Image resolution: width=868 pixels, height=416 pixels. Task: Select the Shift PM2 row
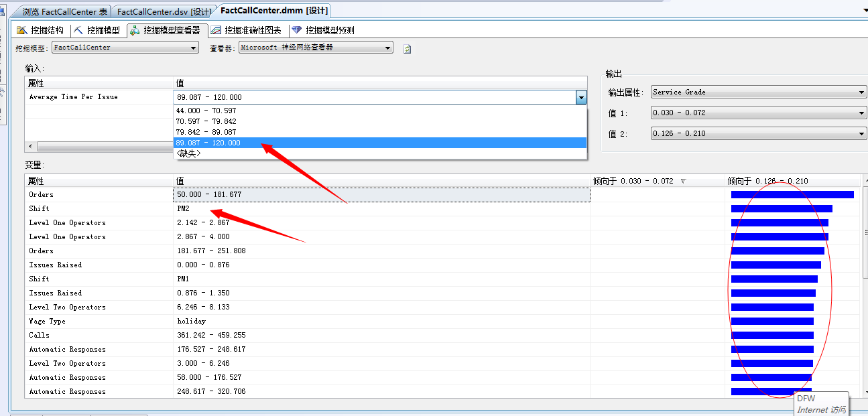tap(442, 208)
